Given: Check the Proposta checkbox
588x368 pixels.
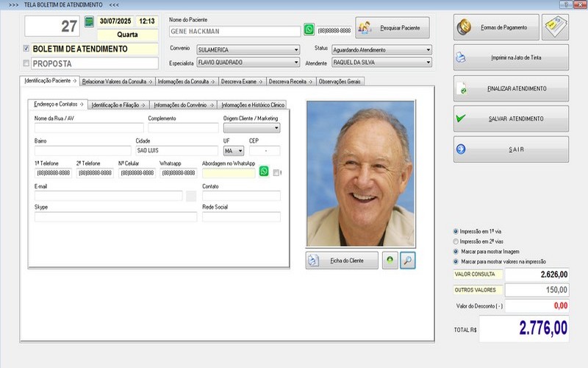Looking at the screenshot, I should coord(27,64).
